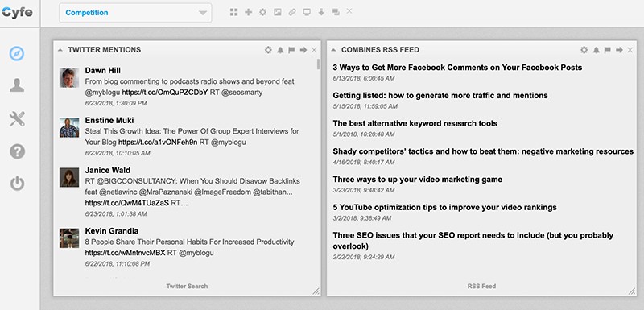Image resolution: width=644 pixels, height=310 pixels.
Task: Click Enstine Muki's avatar thumbnail
Action: (69, 128)
